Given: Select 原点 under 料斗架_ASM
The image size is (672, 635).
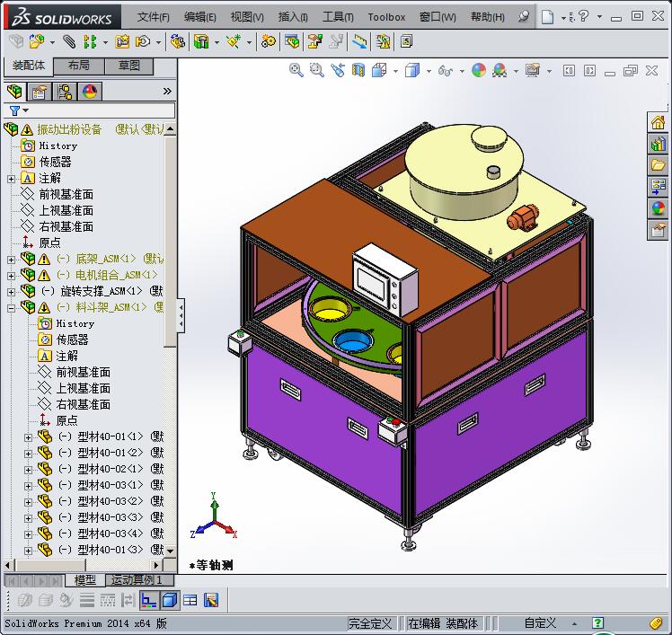Looking at the screenshot, I should click(x=66, y=420).
